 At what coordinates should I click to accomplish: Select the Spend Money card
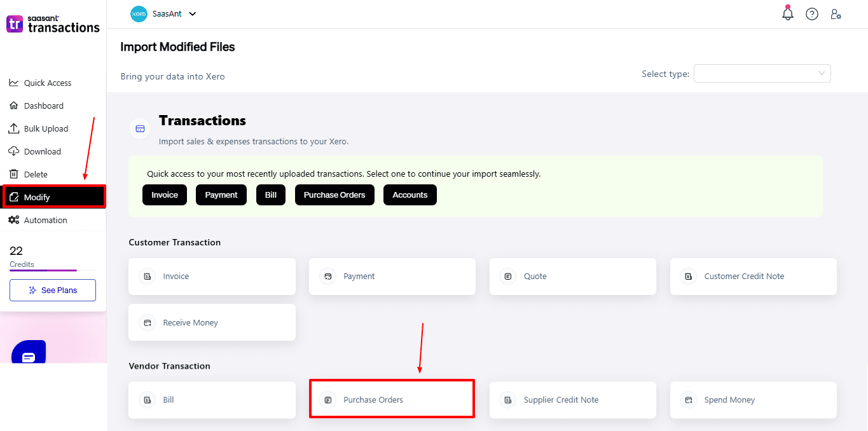point(753,399)
